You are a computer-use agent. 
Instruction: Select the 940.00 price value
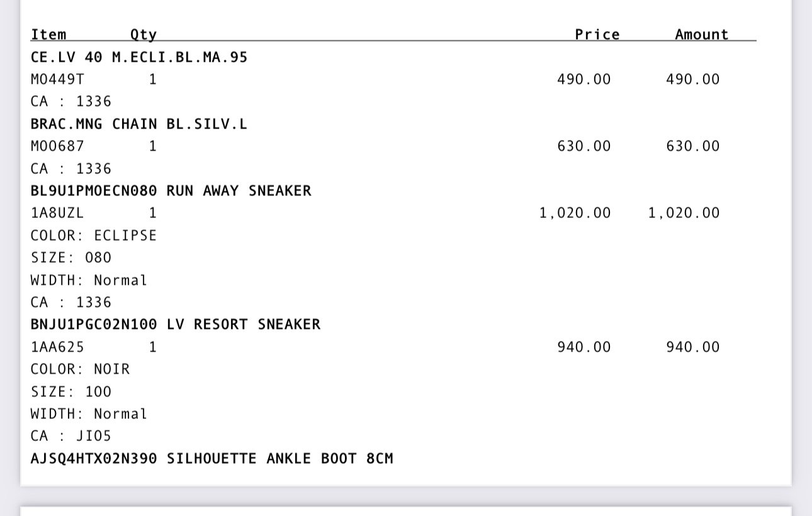click(584, 347)
